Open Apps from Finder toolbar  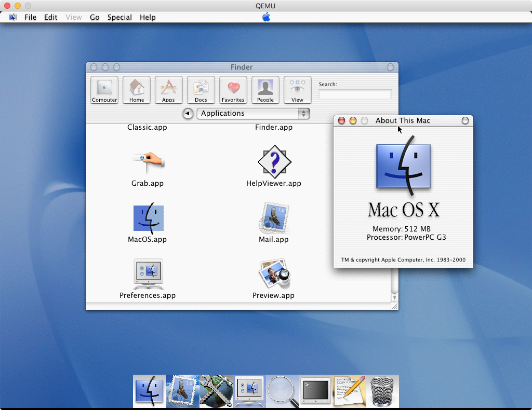tap(169, 90)
